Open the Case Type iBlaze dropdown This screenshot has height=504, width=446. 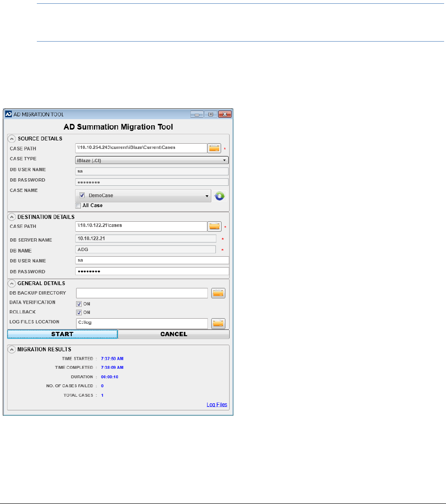point(152,160)
